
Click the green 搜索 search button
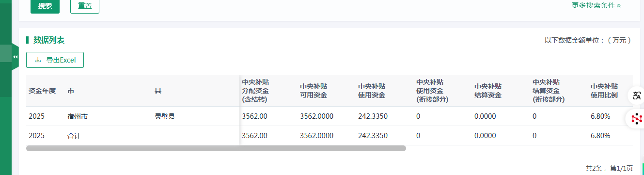coord(45,6)
